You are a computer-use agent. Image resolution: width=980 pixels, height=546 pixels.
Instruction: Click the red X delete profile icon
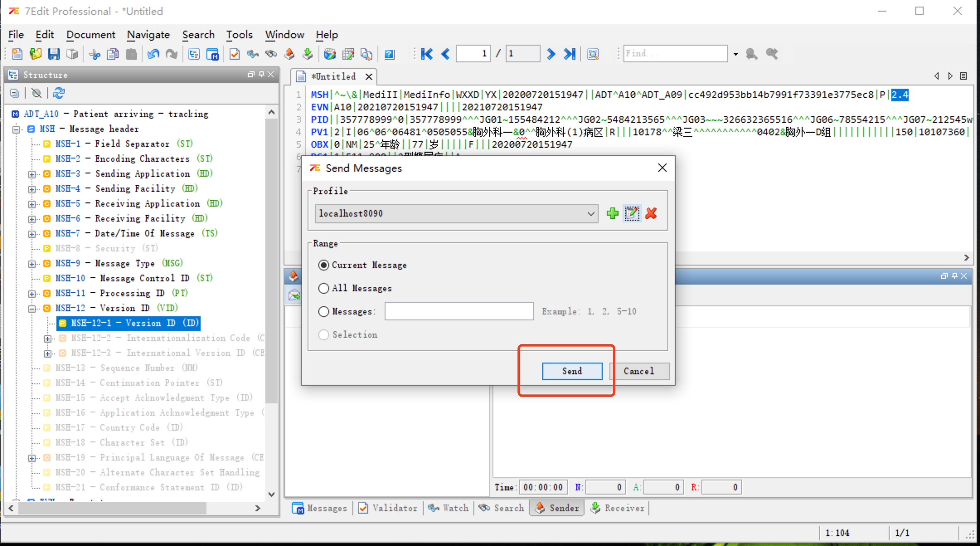[x=651, y=213]
